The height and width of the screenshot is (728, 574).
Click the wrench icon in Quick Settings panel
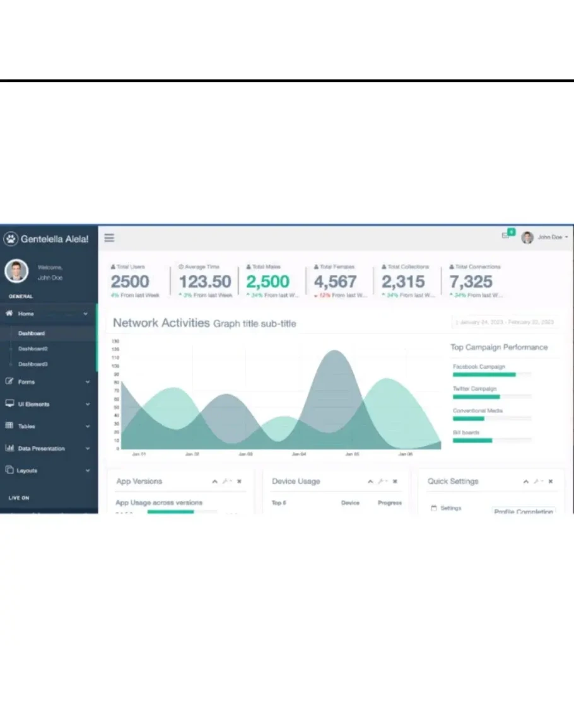point(536,482)
